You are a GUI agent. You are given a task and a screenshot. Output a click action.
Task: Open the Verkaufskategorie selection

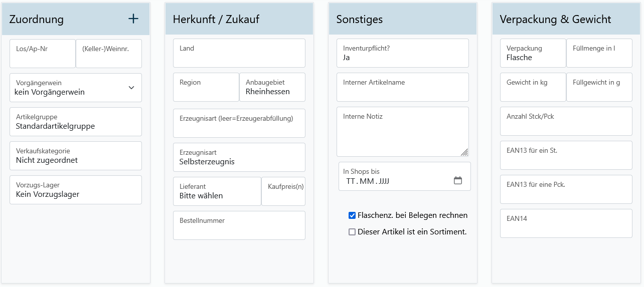(76, 156)
